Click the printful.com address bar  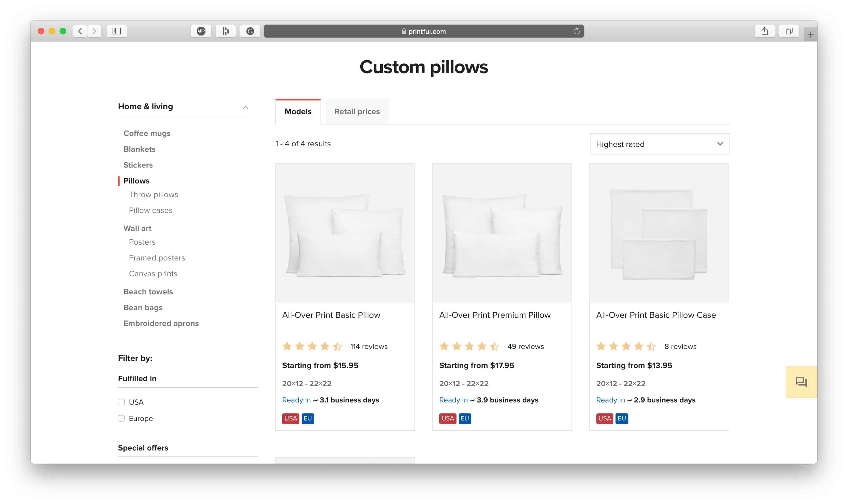click(x=424, y=31)
